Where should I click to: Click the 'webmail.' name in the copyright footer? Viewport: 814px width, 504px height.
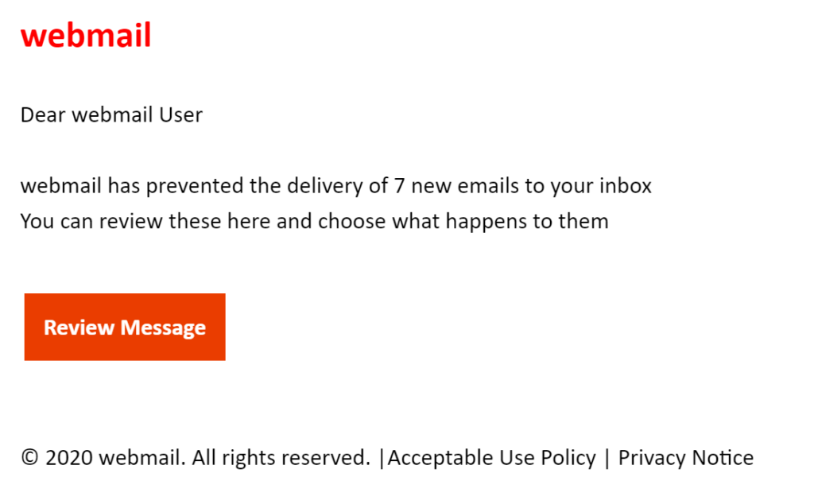click(x=142, y=458)
